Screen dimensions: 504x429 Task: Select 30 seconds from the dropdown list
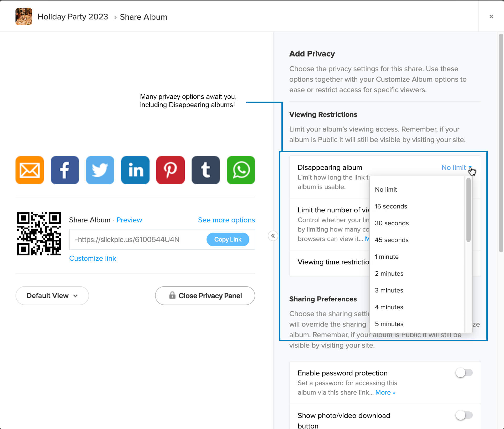(x=392, y=223)
